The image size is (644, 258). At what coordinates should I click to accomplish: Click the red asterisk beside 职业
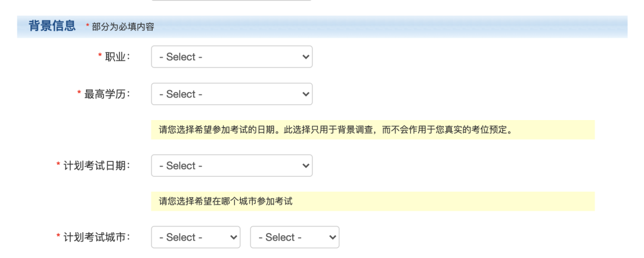point(100,56)
